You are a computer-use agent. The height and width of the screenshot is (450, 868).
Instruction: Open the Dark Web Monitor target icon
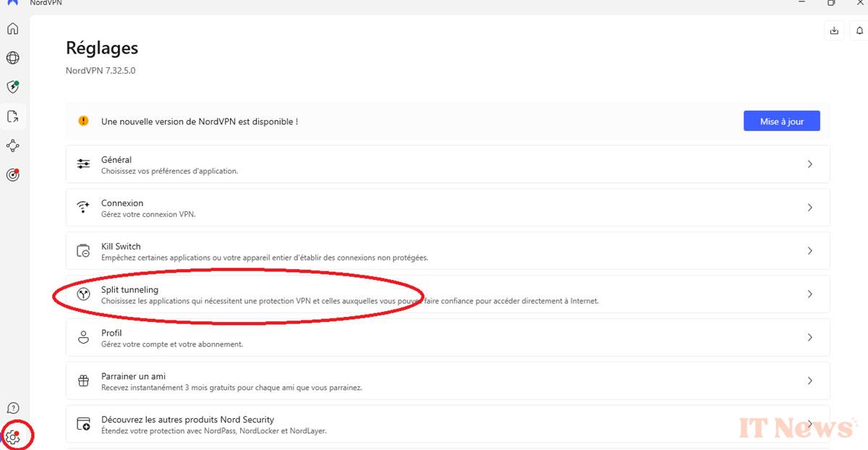[x=13, y=174]
